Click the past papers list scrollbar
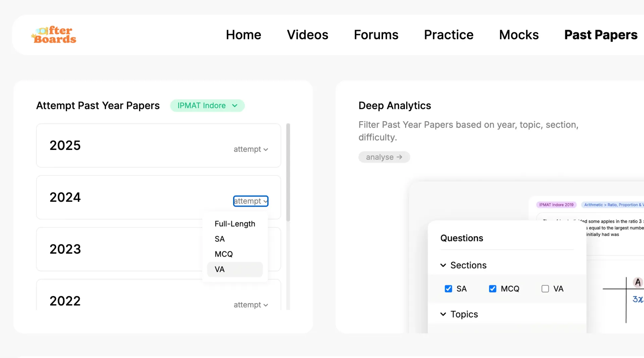 coord(288,172)
